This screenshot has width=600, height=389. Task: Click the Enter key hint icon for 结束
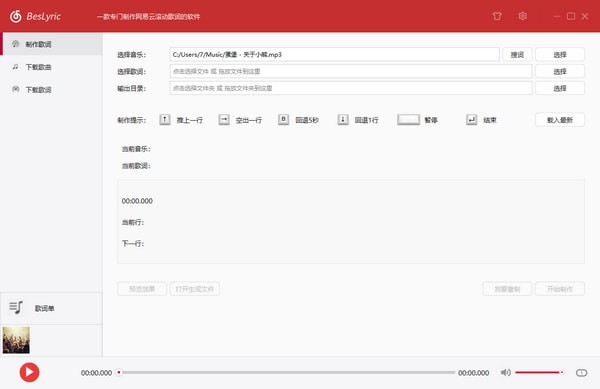pos(471,120)
